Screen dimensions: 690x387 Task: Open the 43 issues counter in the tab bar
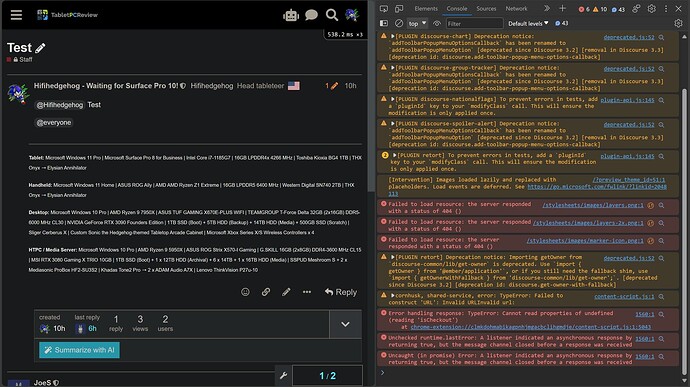coord(618,9)
